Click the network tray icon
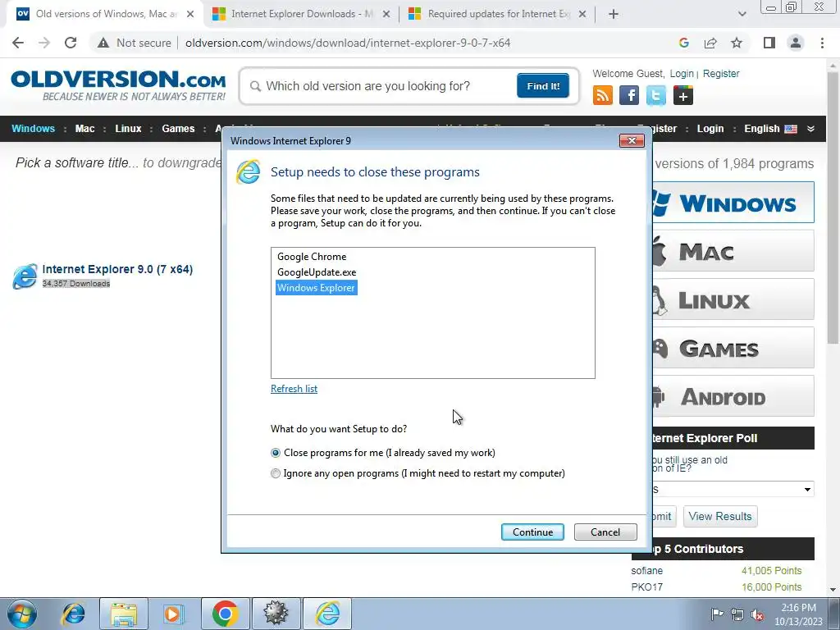The width and height of the screenshot is (840, 630). (x=737, y=614)
